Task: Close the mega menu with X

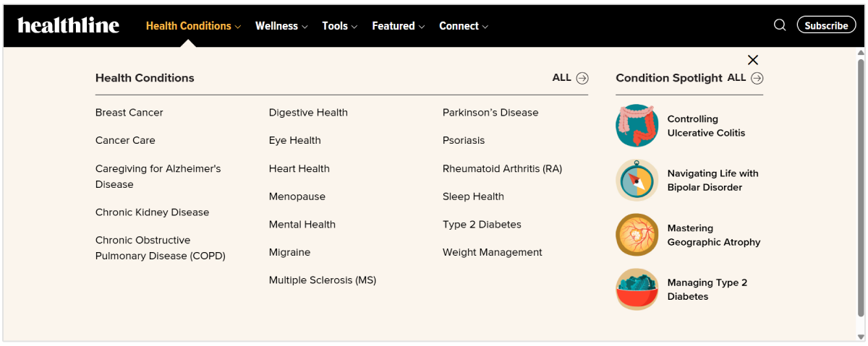Action: [753, 60]
